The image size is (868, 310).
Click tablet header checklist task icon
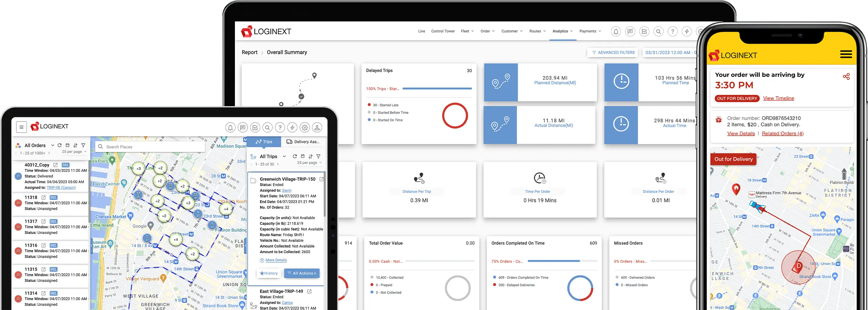255,128
